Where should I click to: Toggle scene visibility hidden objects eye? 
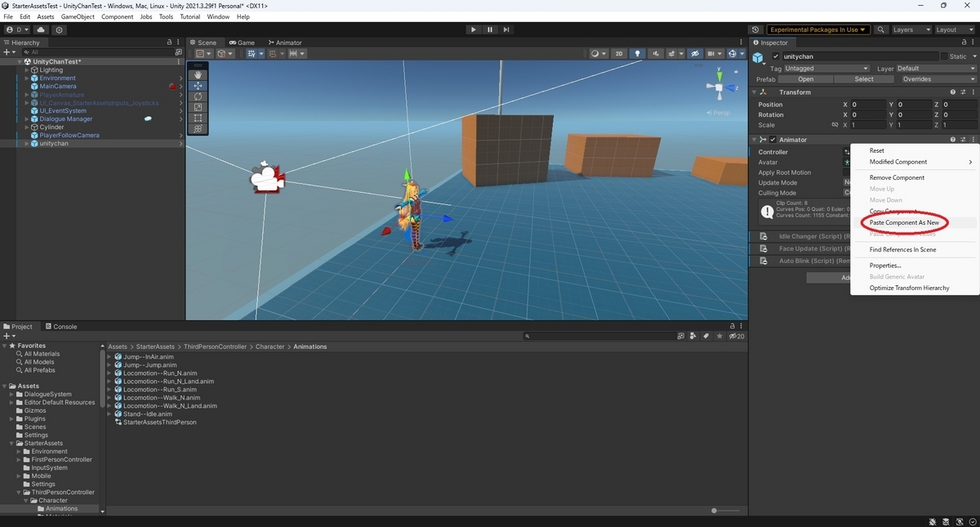coord(695,54)
